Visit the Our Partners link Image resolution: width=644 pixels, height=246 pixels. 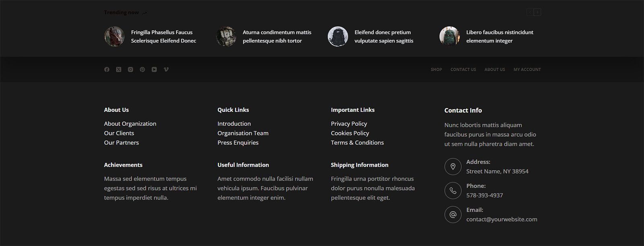pyautogui.click(x=121, y=143)
